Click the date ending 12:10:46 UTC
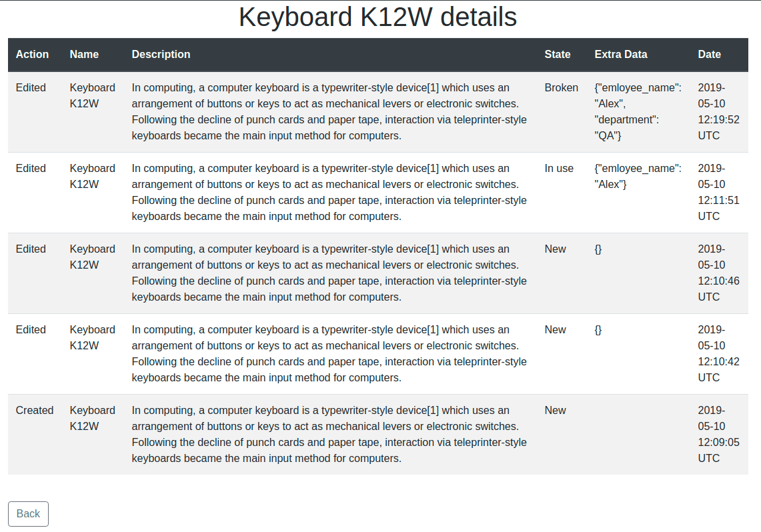 tap(718, 273)
